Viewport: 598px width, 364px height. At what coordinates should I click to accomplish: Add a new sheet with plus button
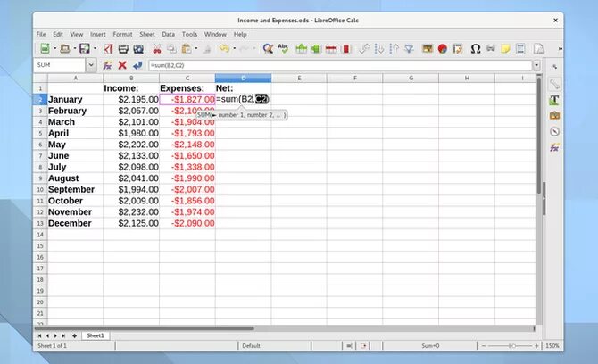pos(74,335)
